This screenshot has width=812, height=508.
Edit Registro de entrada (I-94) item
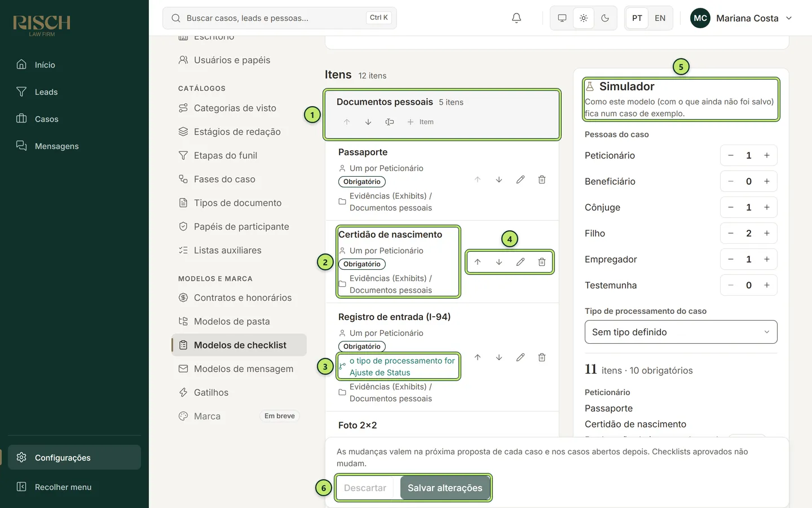(520, 357)
